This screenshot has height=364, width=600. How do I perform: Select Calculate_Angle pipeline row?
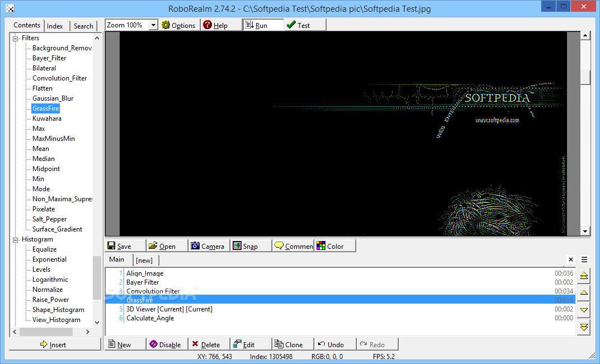point(340,318)
